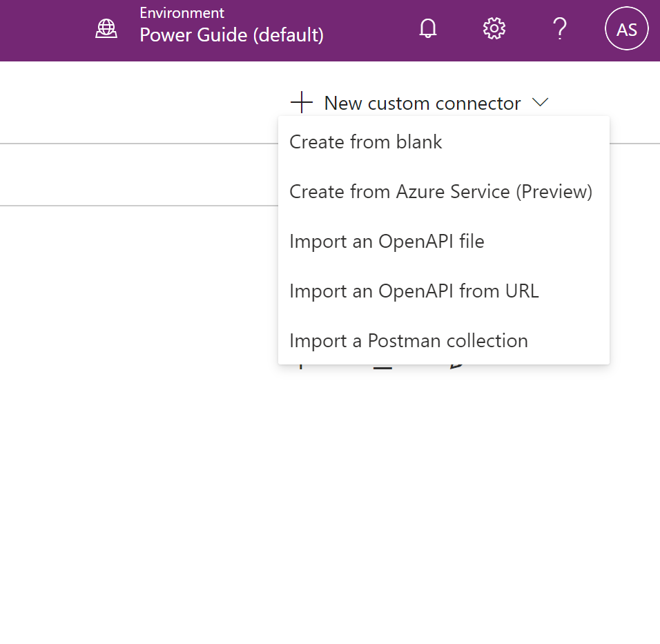Collapse the chevron next to New custom connector

541,102
